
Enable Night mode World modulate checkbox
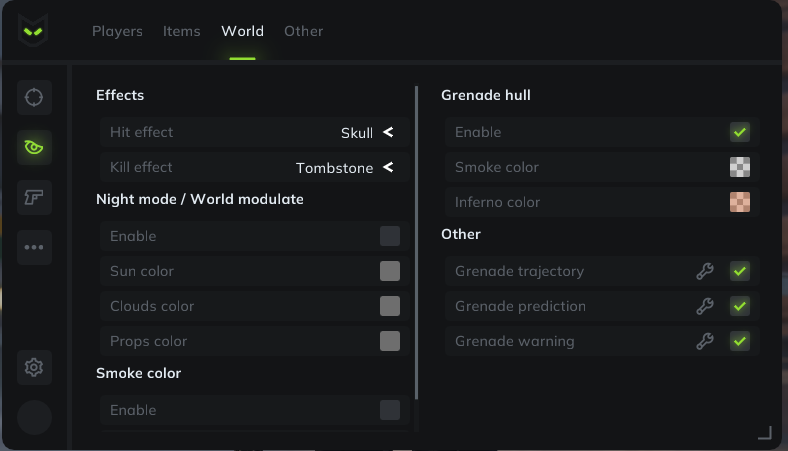(x=390, y=236)
